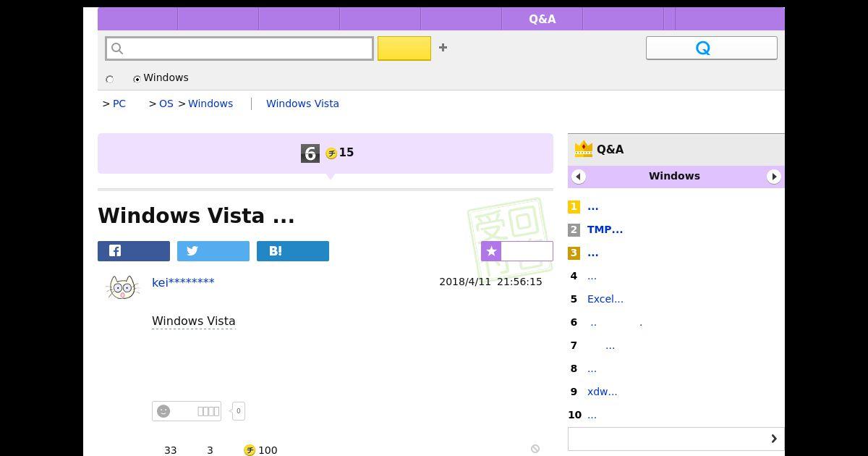Open ranking item 5 Excel...
The image size is (868, 456).
pos(605,299)
